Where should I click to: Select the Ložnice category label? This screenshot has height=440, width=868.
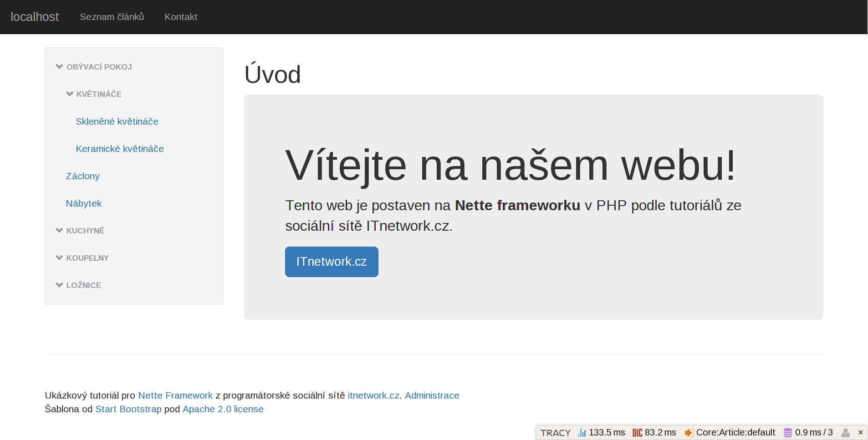[x=84, y=285]
